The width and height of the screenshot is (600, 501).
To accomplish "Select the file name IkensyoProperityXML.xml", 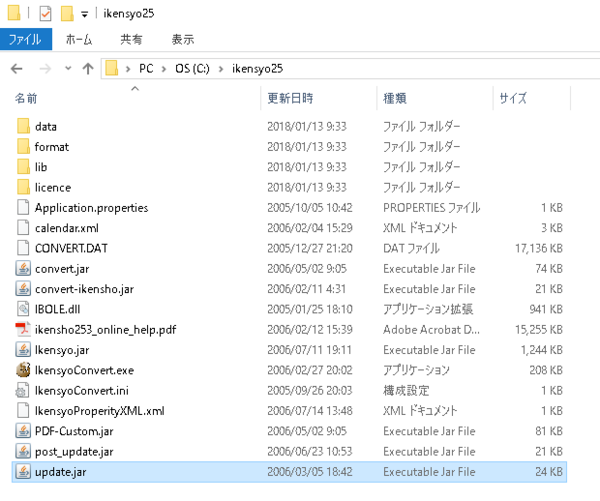I will [x=99, y=411].
